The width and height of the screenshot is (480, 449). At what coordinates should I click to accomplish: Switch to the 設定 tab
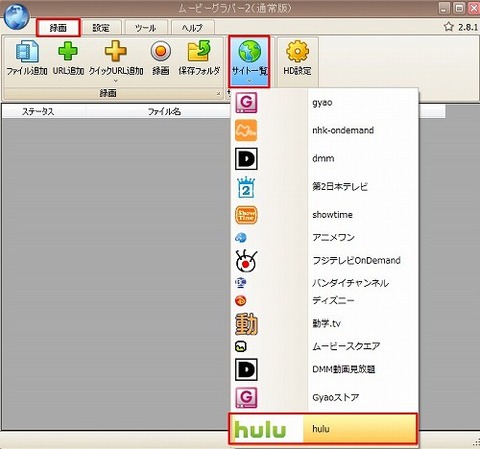(x=101, y=28)
